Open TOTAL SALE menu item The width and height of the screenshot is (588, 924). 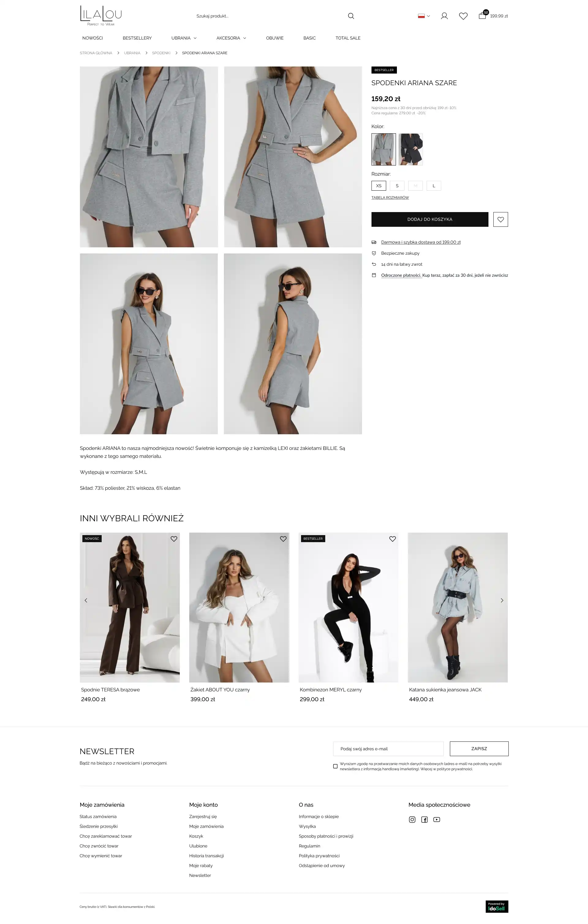click(x=348, y=38)
